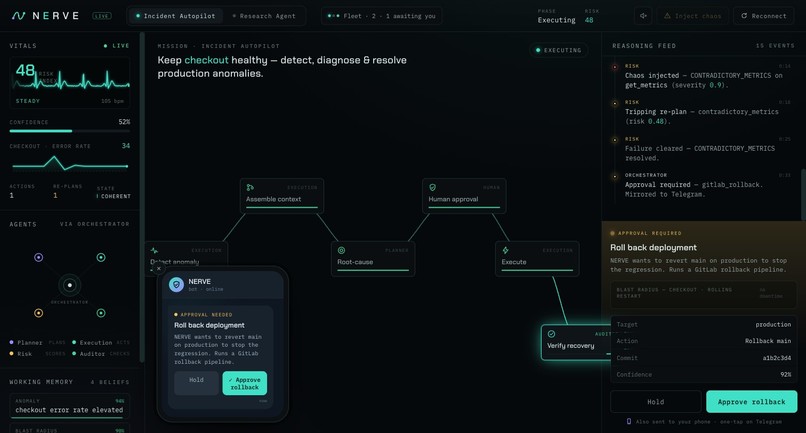Click the risk index heartbeat chart in Vitals
The height and width of the screenshot is (433, 806).
coord(69,82)
